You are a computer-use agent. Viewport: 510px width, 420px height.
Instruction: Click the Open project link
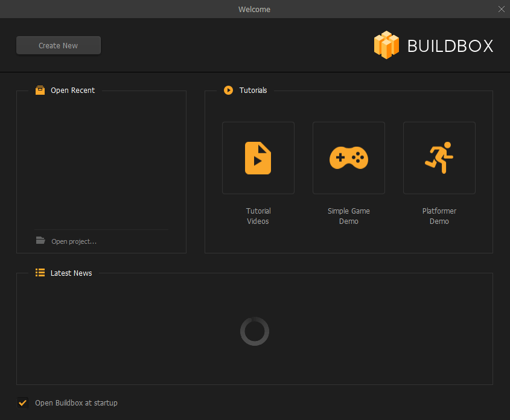click(x=73, y=240)
